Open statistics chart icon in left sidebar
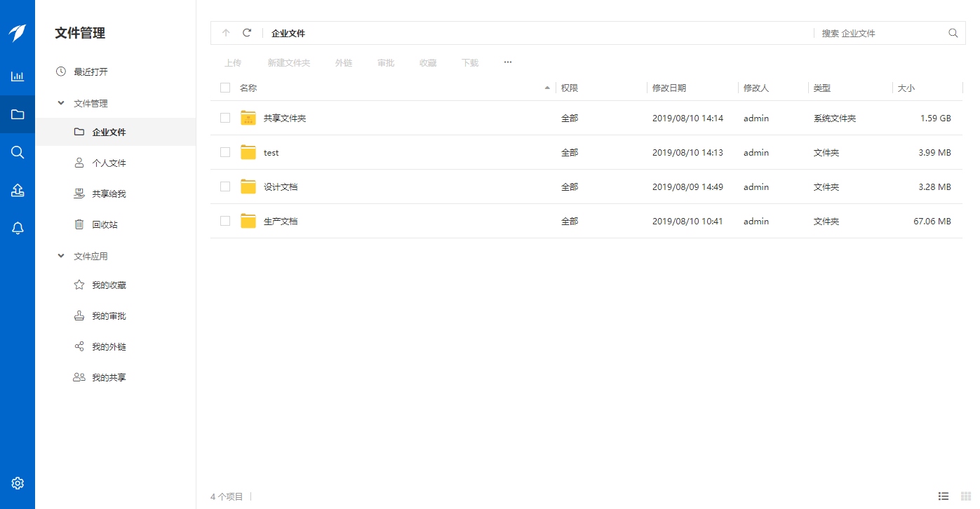The image size is (980, 509). click(18, 76)
